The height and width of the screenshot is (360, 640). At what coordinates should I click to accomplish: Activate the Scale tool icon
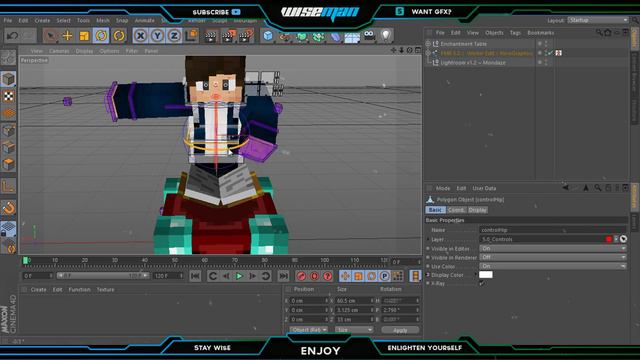pyautogui.click(x=84, y=36)
